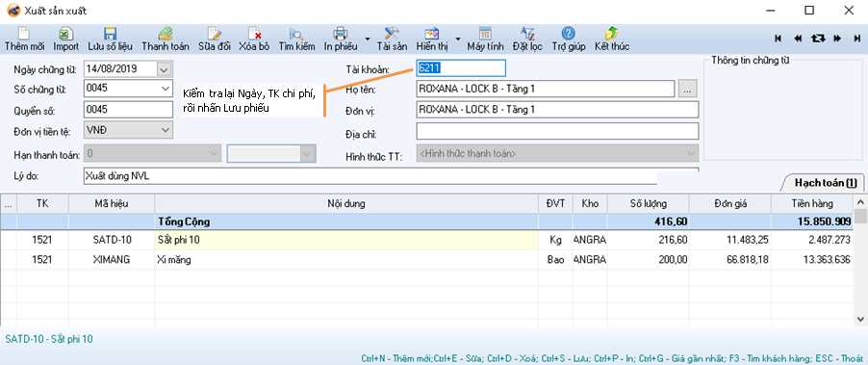Open the Đơn vị tiền tệ dropdown
Screen dimensions: 868x365
tap(165, 130)
